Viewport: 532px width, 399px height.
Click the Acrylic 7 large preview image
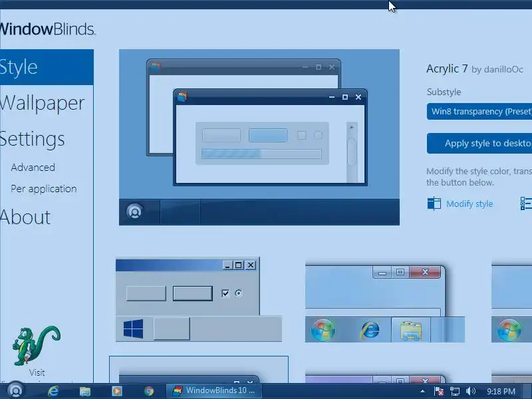pyautogui.click(x=259, y=137)
